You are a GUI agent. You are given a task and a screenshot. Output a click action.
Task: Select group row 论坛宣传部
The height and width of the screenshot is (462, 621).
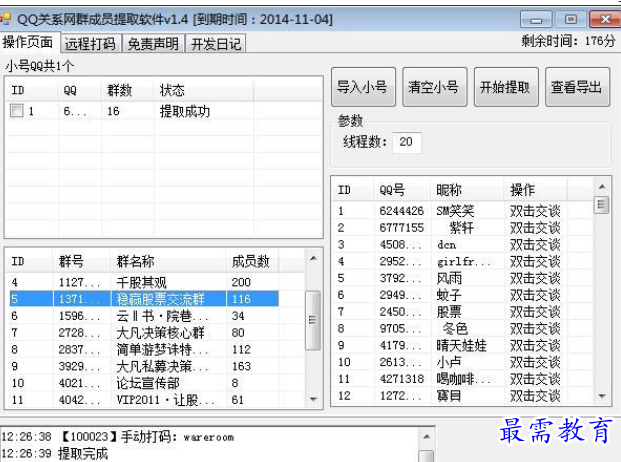[x=144, y=383]
